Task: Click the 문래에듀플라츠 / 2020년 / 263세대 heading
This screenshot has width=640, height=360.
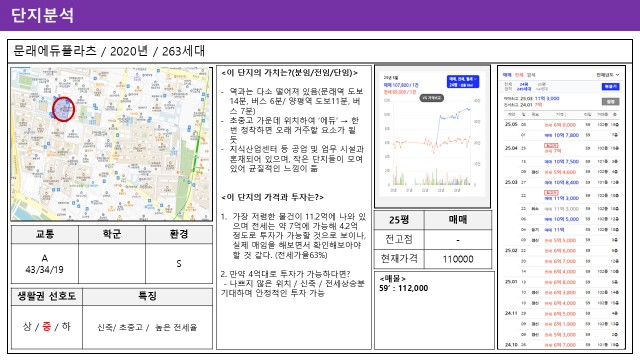Action: click(109, 51)
